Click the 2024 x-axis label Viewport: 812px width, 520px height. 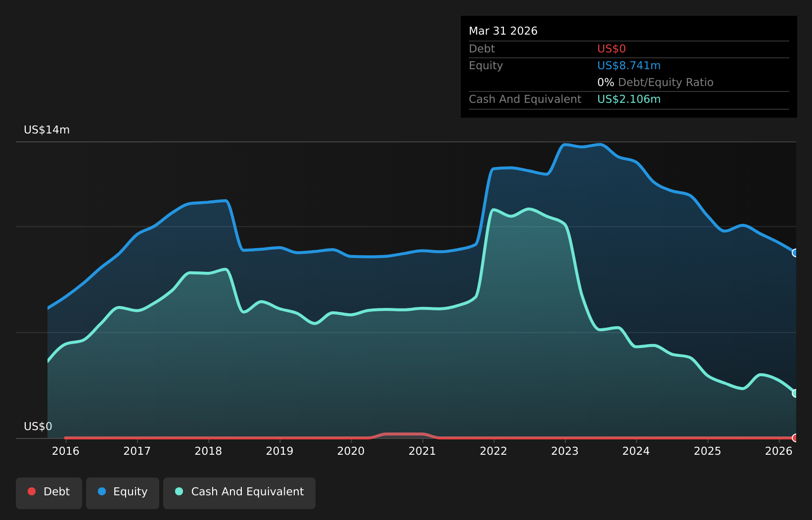pyautogui.click(x=636, y=451)
